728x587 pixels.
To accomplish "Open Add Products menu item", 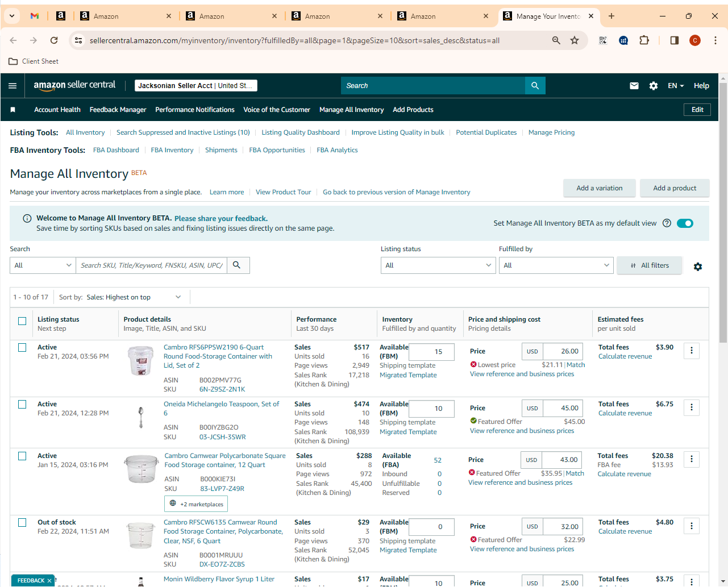I will coord(413,110).
